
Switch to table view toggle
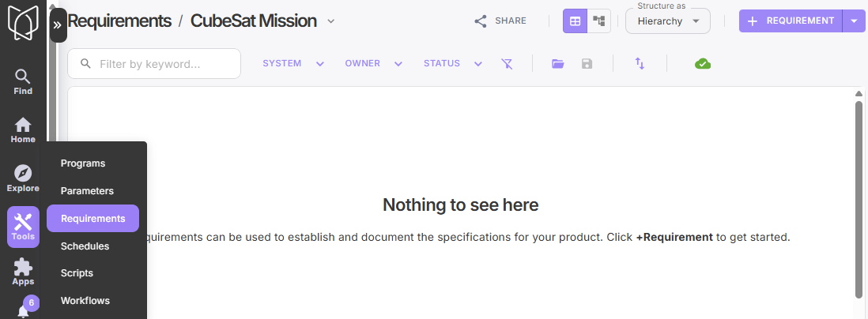(x=575, y=21)
